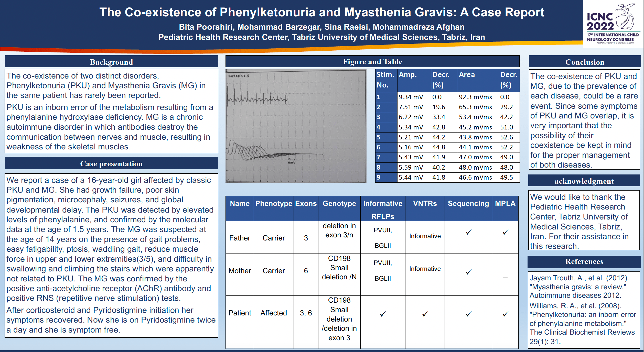
Task: Click the 53.4 mVms area cell
Action: click(x=478, y=117)
